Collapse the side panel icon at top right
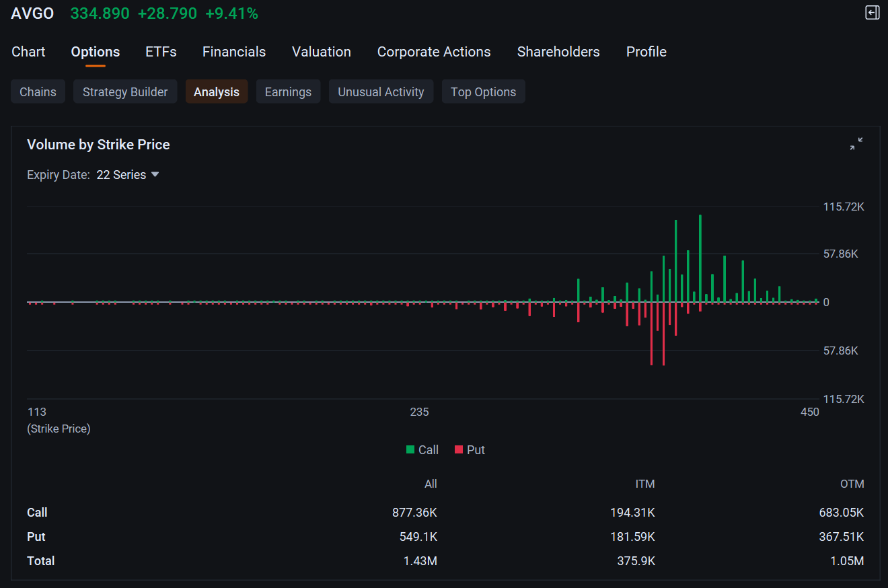Screen dimensions: 888x588 coord(872,13)
